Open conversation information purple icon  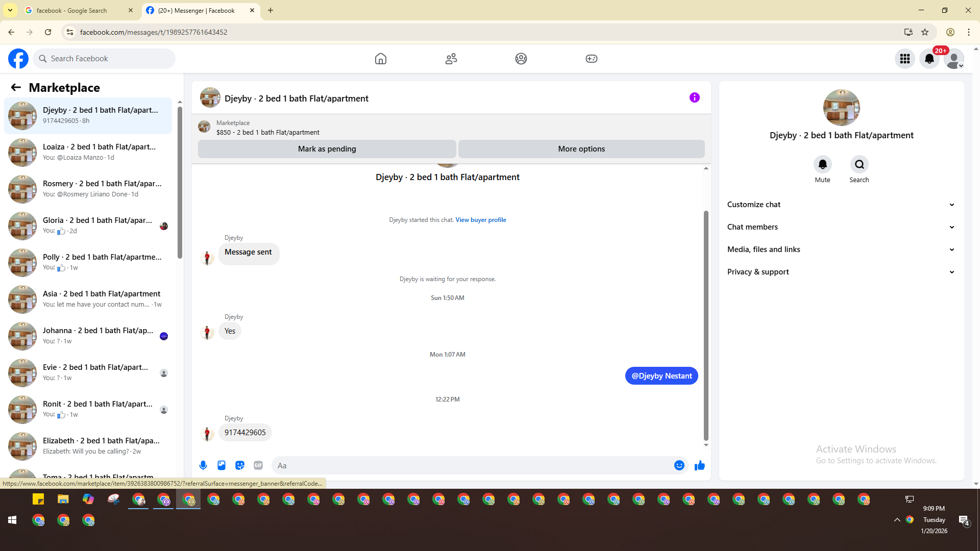(x=695, y=97)
